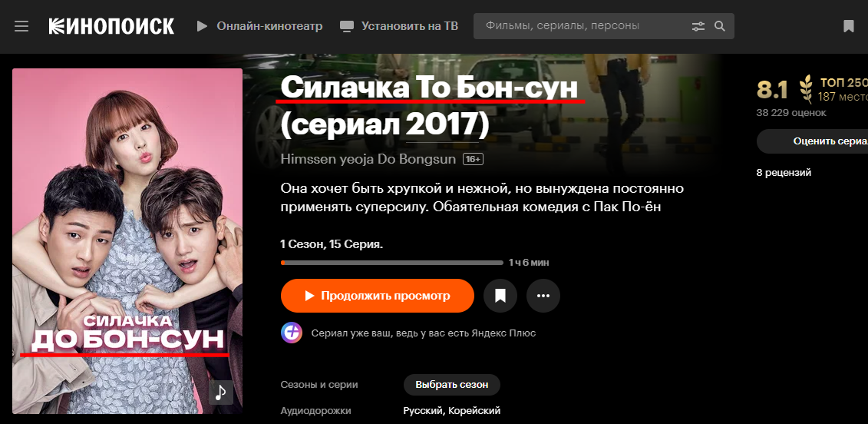Image resolution: width=868 pixels, height=424 pixels.
Task: Open search filter settings icon
Action: (x=698, y=26)
